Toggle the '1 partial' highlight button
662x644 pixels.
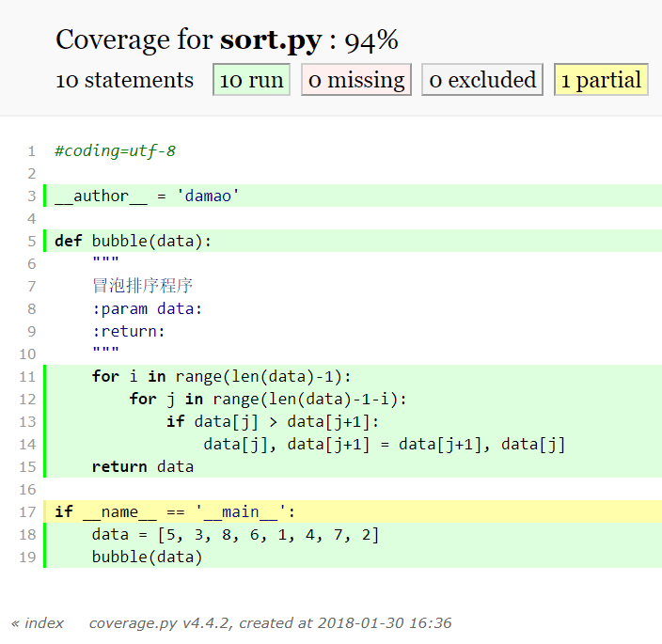pos(601,80)
